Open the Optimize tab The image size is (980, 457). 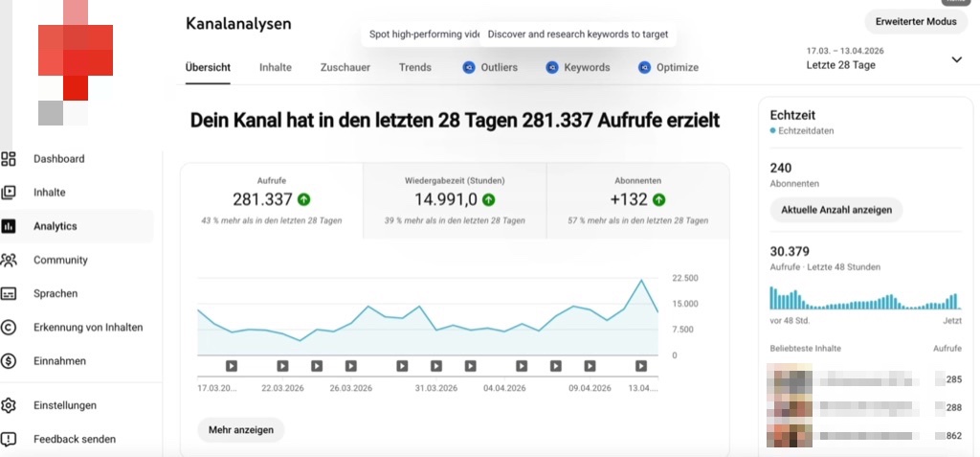(x=669, y=68)
